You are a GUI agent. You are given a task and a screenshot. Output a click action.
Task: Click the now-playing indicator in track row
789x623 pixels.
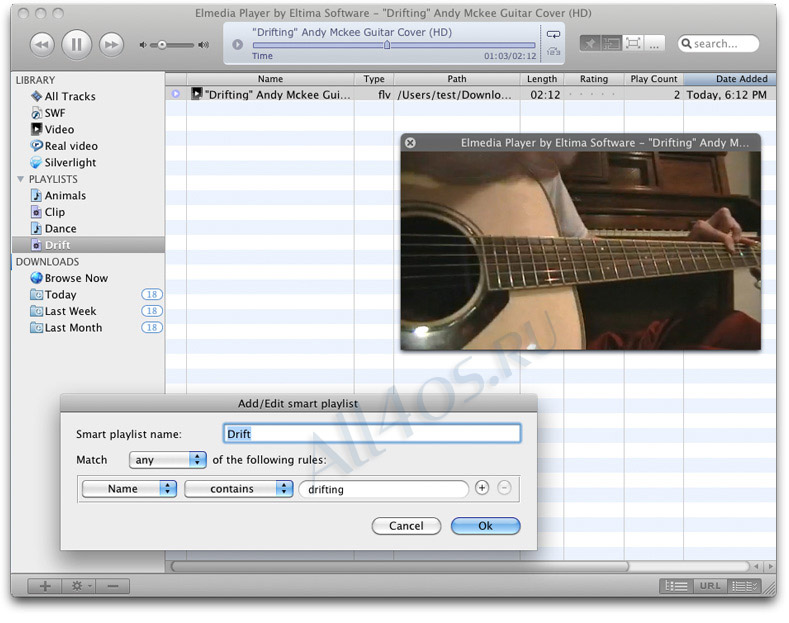tap(176, 94)
